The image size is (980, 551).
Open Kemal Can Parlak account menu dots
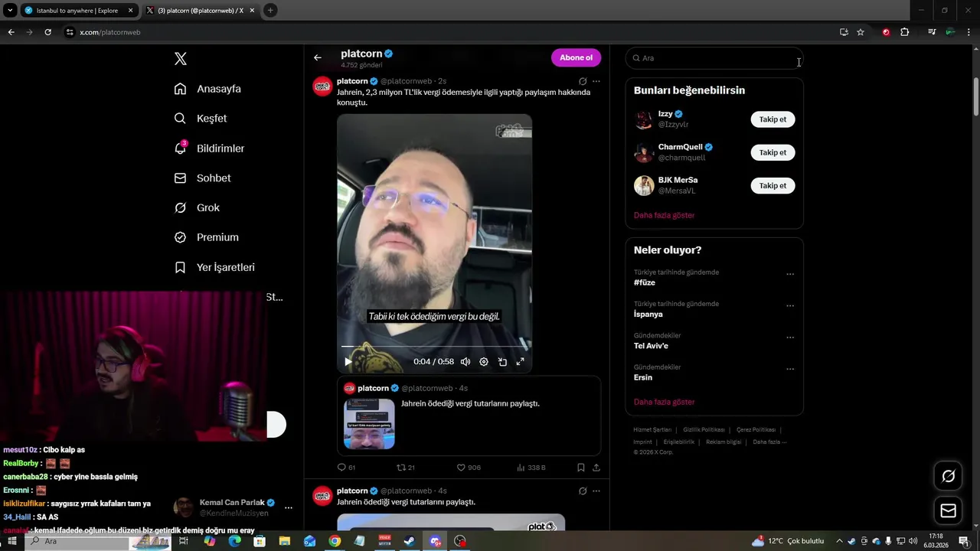coord(289,507)
